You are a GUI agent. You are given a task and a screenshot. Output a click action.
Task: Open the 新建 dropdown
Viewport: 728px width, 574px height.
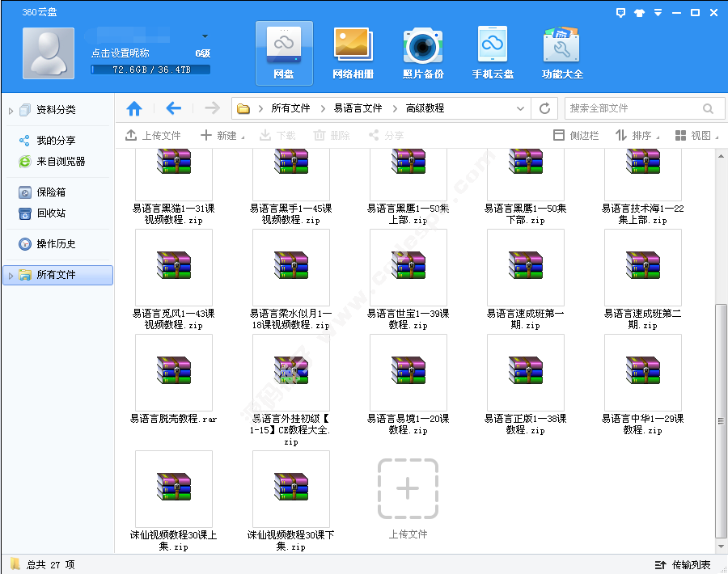pos(222,136)
